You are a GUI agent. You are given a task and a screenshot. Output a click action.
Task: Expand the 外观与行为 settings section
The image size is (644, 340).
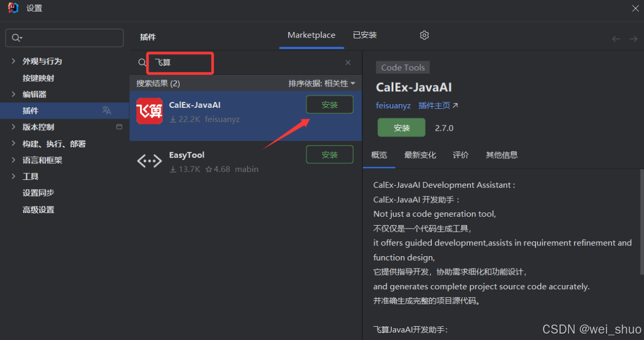(13, 61)
